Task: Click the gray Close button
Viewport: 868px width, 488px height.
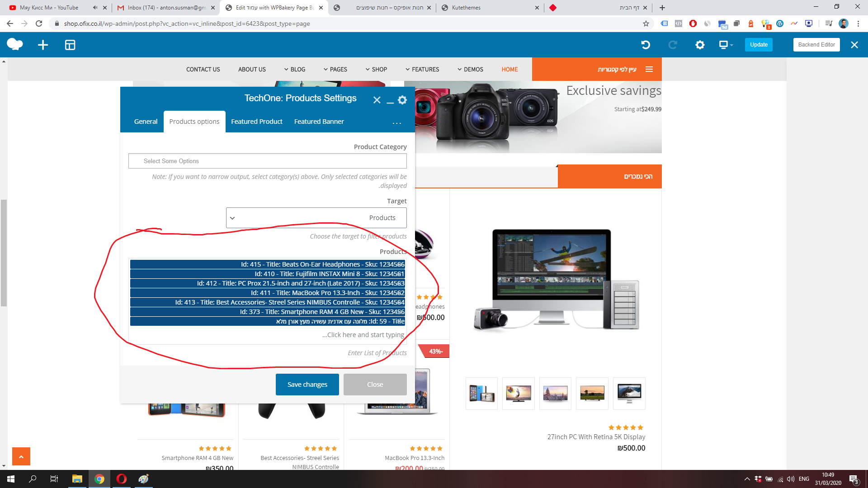Action: (375, 385)
